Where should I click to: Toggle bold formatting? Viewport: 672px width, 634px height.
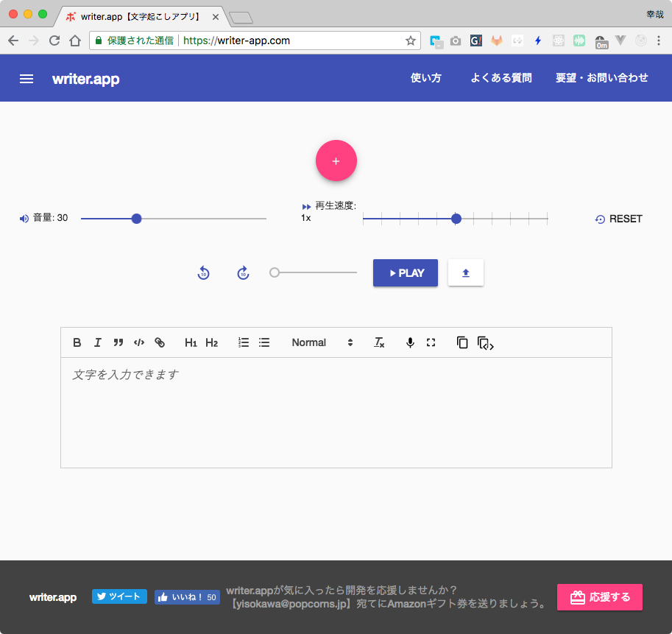point(77,342)
